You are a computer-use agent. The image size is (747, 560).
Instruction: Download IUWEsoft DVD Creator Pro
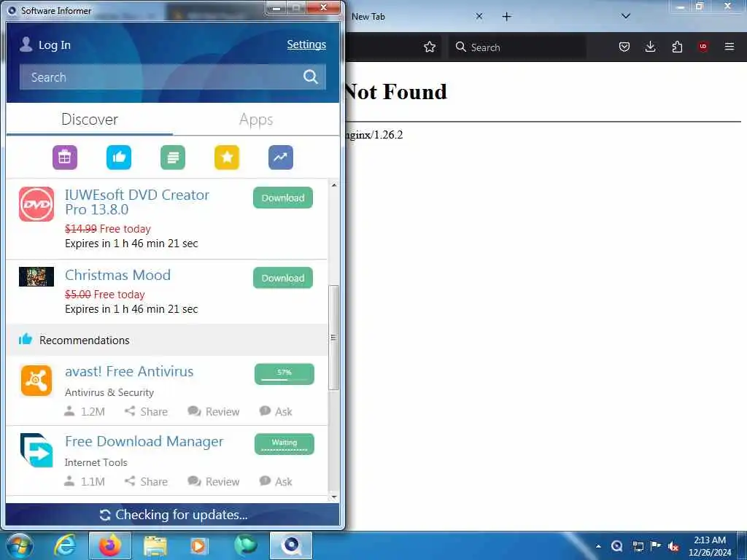tap(283, 198)
